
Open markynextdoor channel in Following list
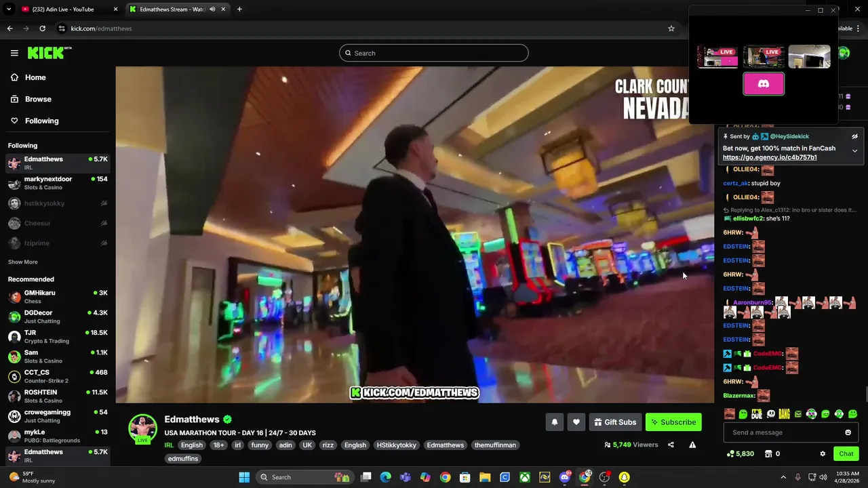pos(58,183)
